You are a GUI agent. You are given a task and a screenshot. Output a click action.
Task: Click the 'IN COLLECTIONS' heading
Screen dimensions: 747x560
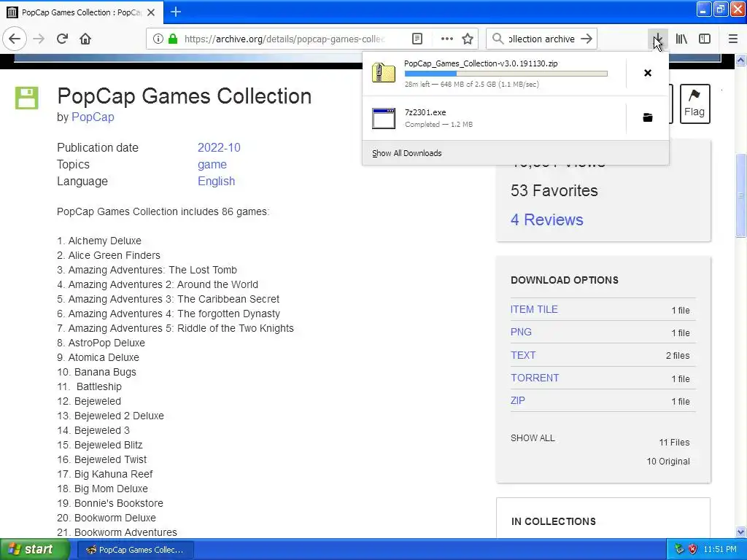pyautogui.click(x=554, y=521)
